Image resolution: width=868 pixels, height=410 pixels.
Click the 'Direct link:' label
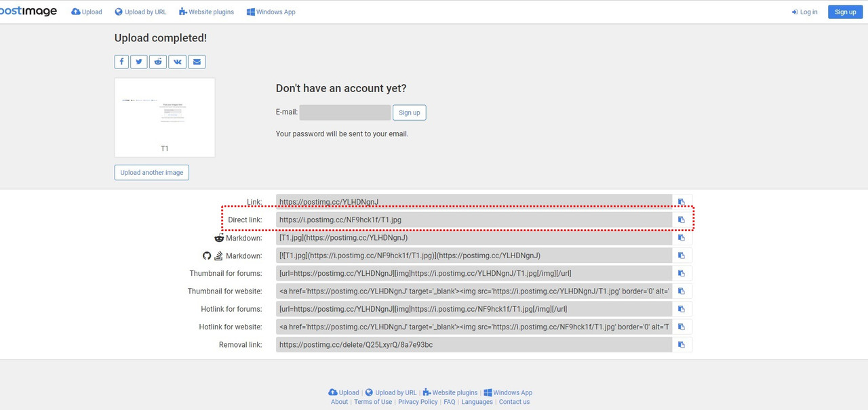pos(245,220)
